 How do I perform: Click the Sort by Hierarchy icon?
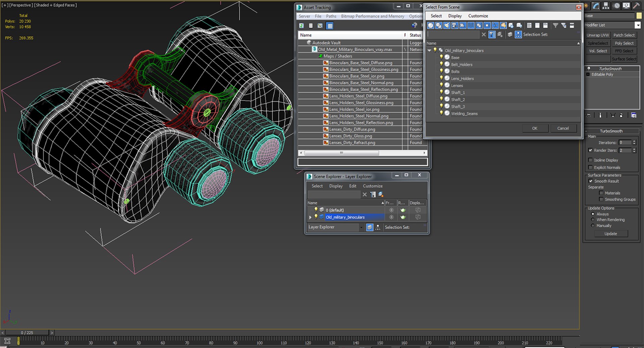point(518,35)
